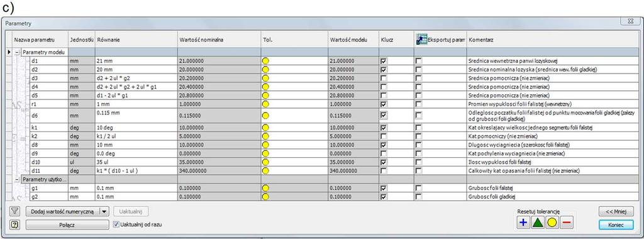This screenshot has width=644, height=239.
Task: Check the export checkbox for d1
Action: pos(418,61)
